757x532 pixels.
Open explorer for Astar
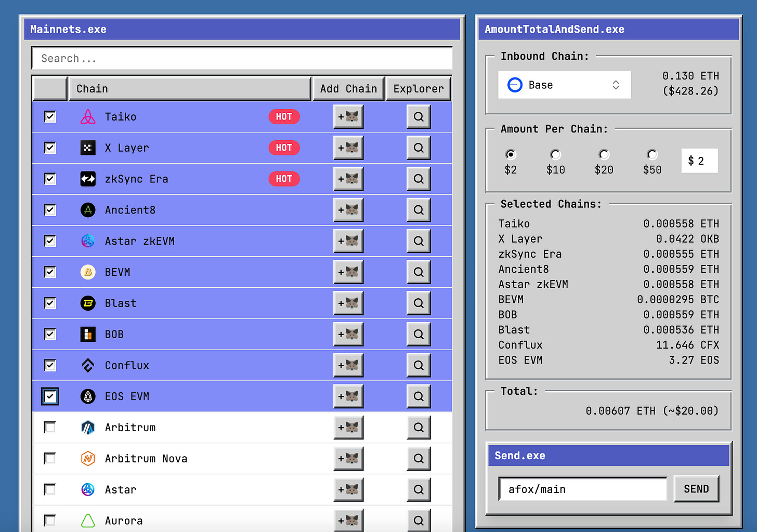pyautogui.click(x=419, y=489)
